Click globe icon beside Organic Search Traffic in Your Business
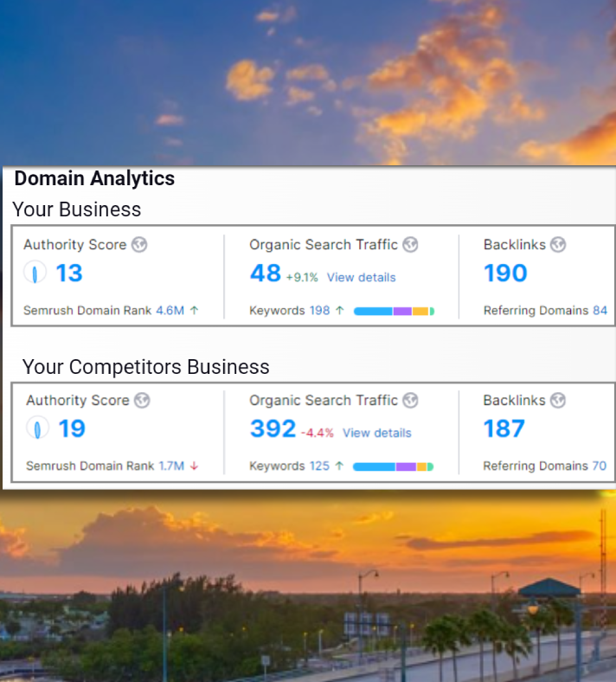 [x=411, y=245]
